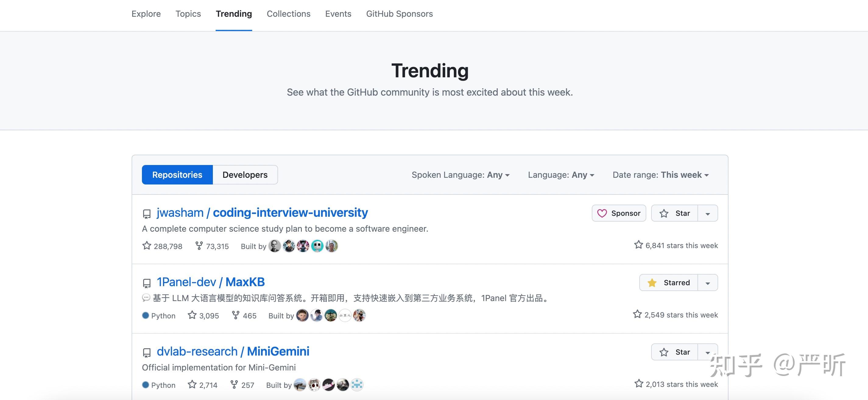Click the star count icon showing 288,798
This screenshot has height=400, width=868.
146,246
